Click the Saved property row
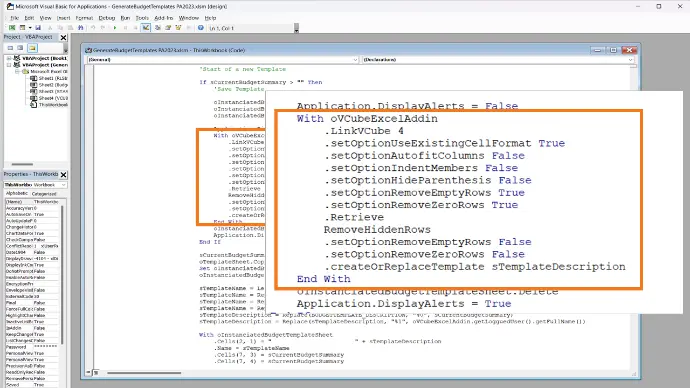The width and height of the screenshot is (690, 388). pyautogui.click(x=32, y=385)
